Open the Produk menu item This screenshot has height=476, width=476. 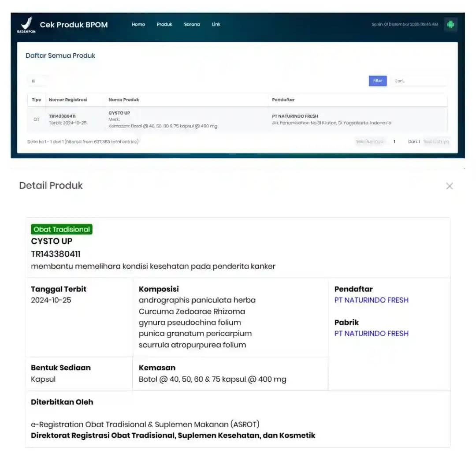tap(164, 25)
